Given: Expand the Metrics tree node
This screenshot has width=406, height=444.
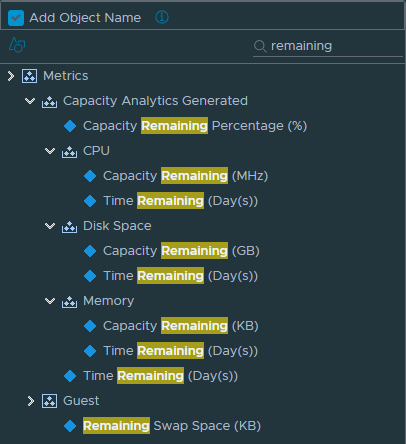Looking at the screenshot, I should tap(11, 76).
